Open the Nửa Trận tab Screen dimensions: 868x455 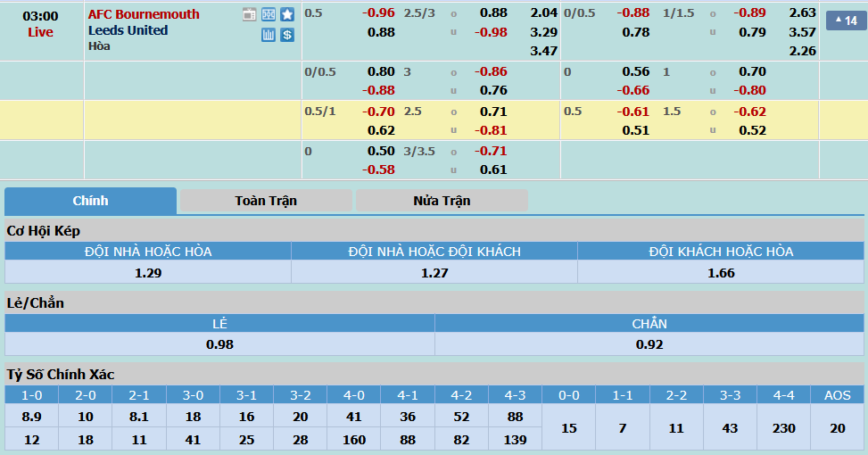coord(442,201)
